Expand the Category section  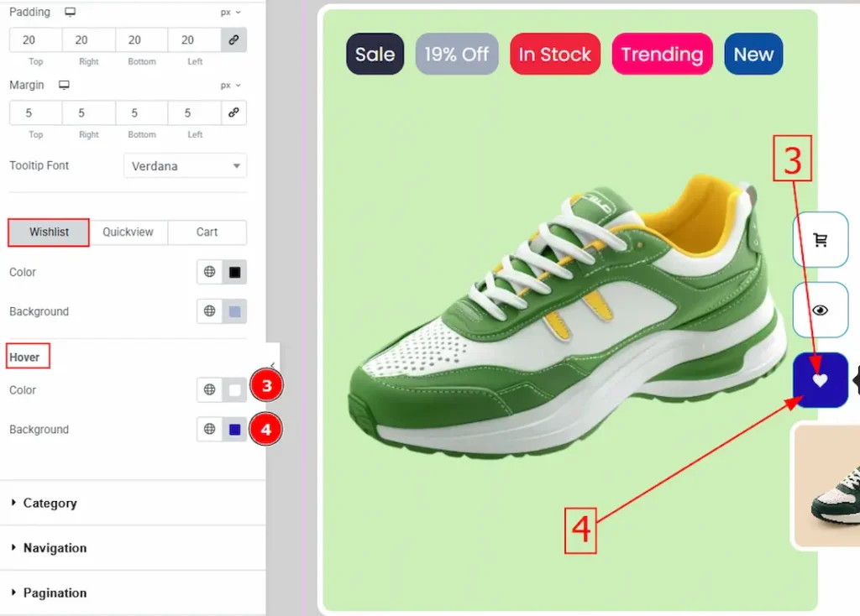coord(50,503)
